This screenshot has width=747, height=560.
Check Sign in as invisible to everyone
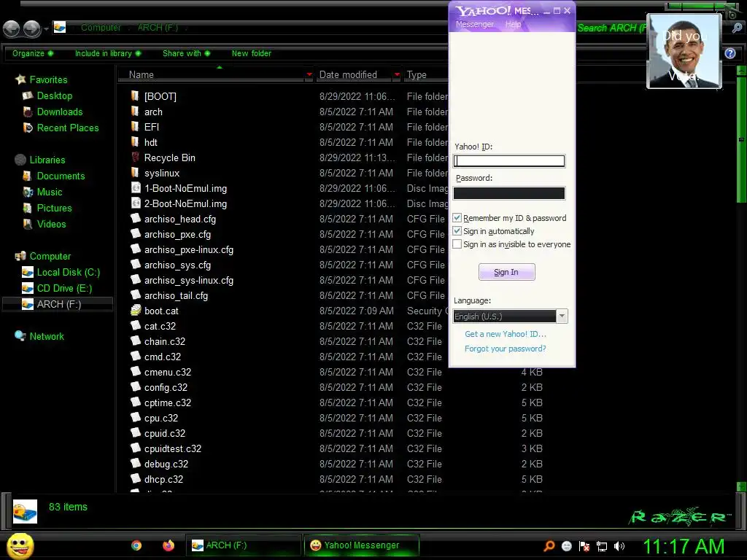point(457,244)
